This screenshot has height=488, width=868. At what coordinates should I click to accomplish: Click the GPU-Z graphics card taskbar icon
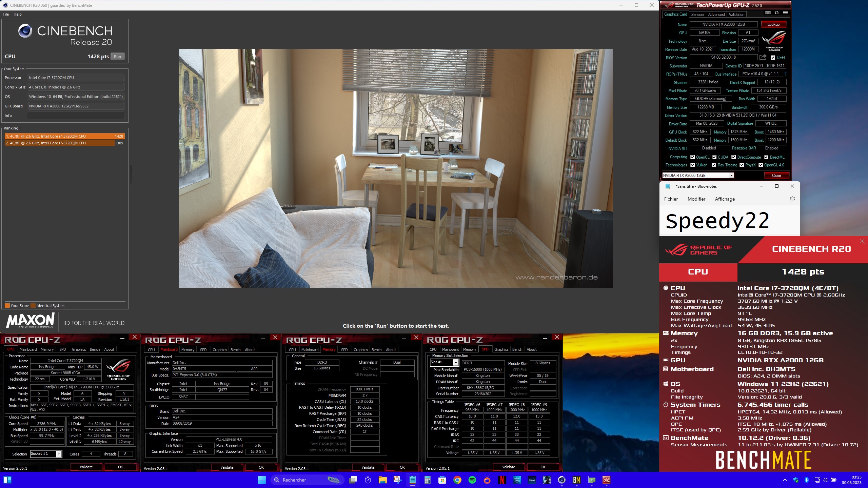coord(591,480)
